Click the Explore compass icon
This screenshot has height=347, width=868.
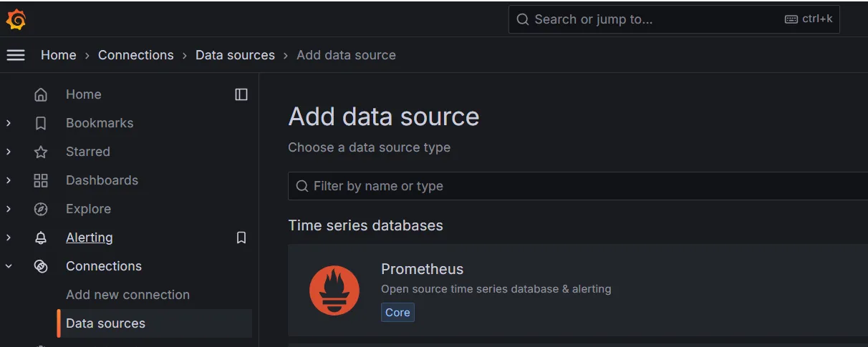tap(41, 209)
